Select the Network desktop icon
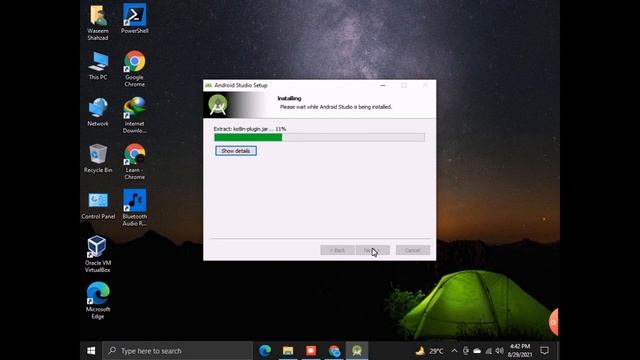640x360 pixels. [x=98, y=112]
